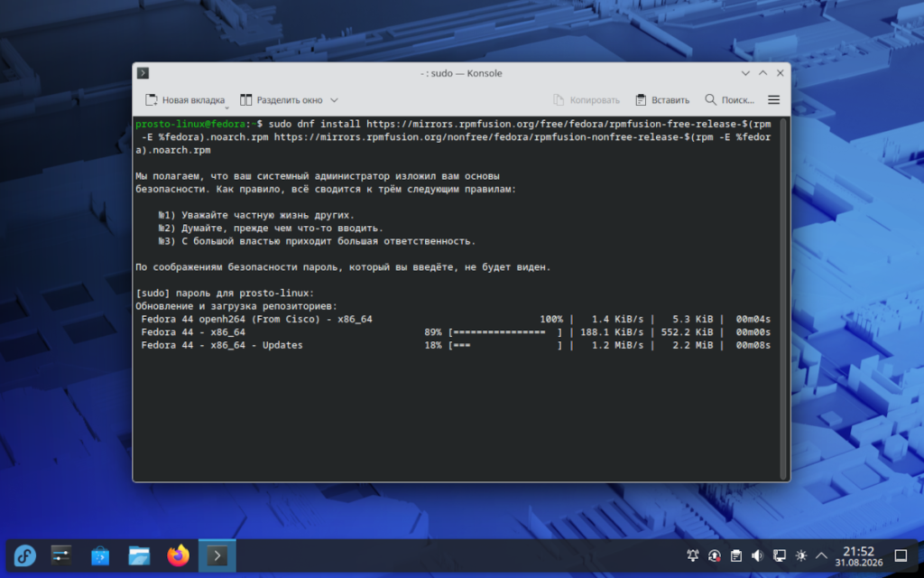Screen dimensions: 924x578
Task: Click the Разделить окно button
Action: [x=282, y=100]
